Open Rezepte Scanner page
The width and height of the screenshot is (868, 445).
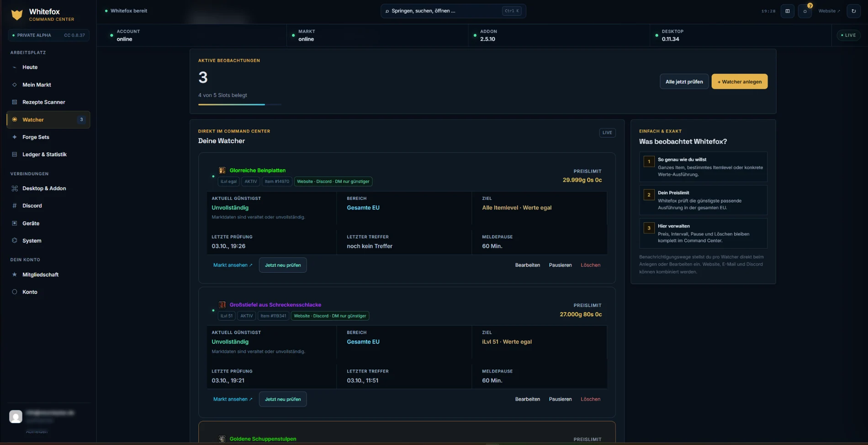pos(48,102)
